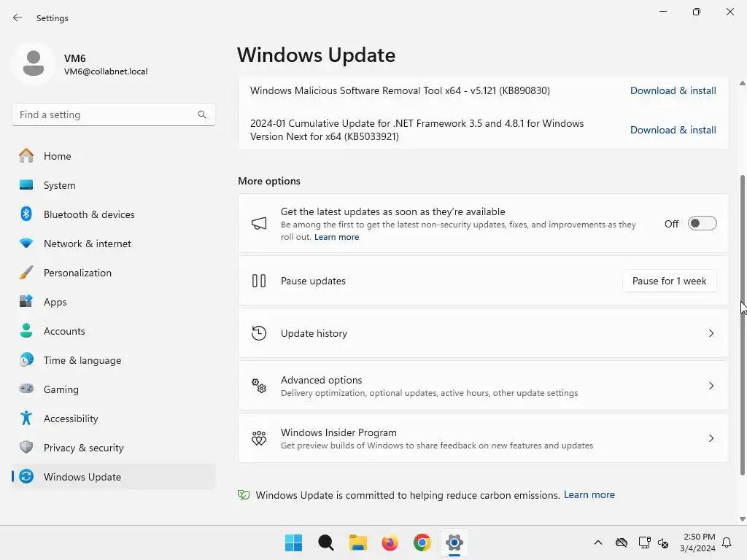This screenshot has height=560, width=747.
Task: Open Learn more link about carbon emissions
Action: pos(589,495)
